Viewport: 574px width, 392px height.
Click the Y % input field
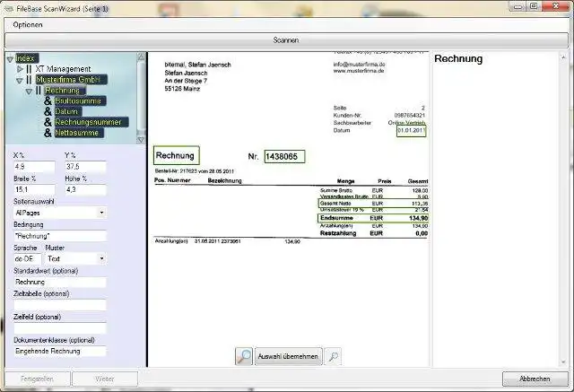click(85, 167)
